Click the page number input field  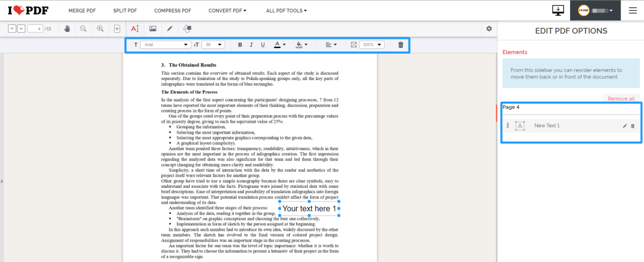coord(35,29)
